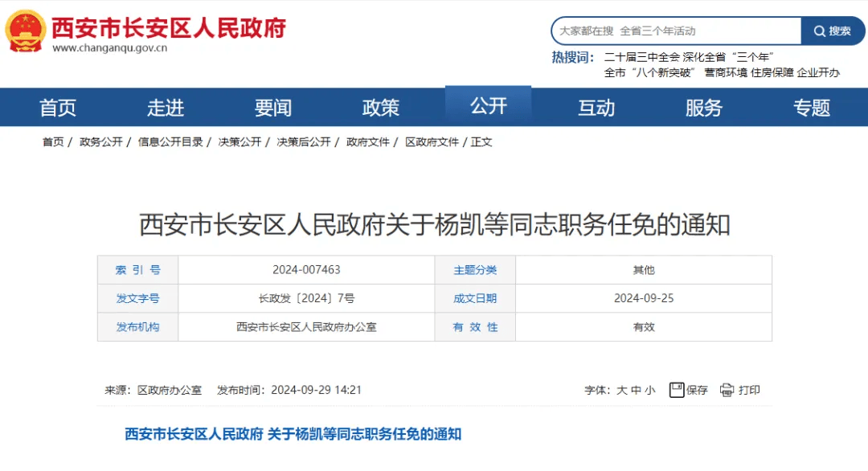Select large font size 大

tap(623, 390)
